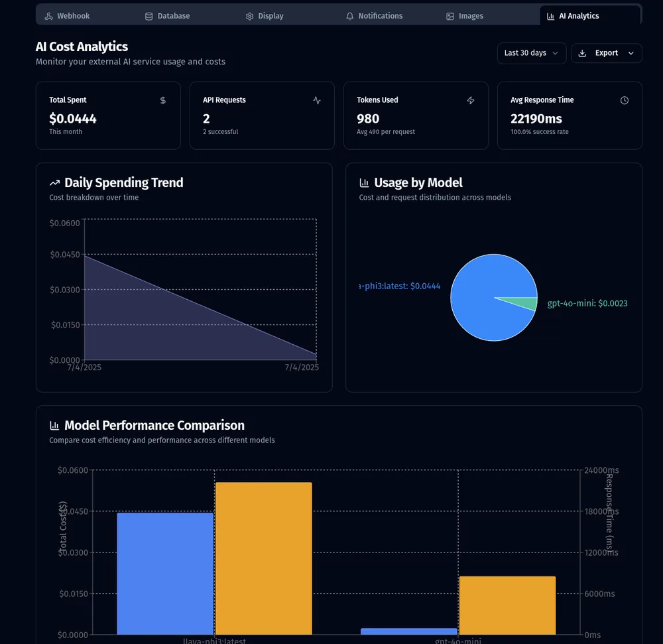Click the chart icon beside Usage by Model

click(x=364, y=182)
